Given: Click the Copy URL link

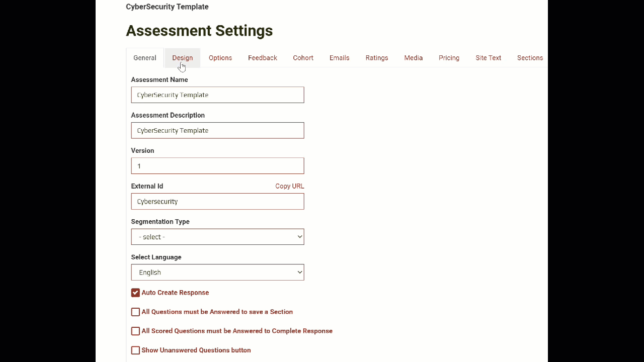Looking at the screenshot, I should pyautogui.click(x=289, y=186).
